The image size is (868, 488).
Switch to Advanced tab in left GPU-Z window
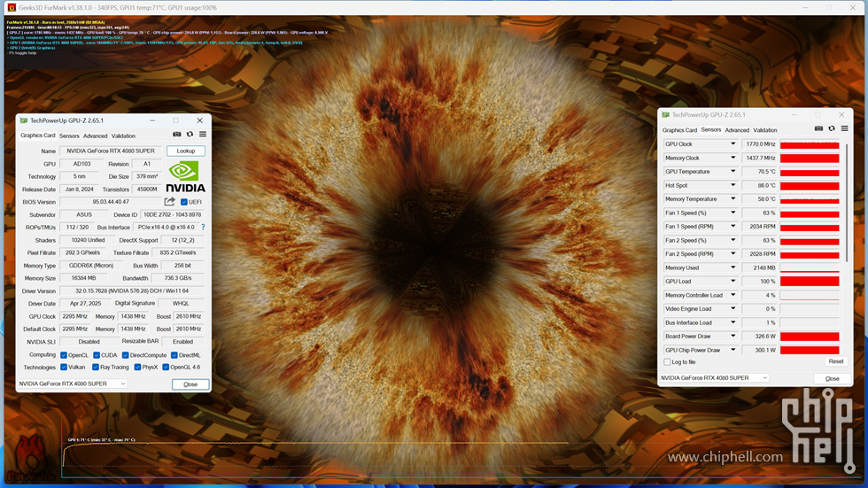(96, 136)
